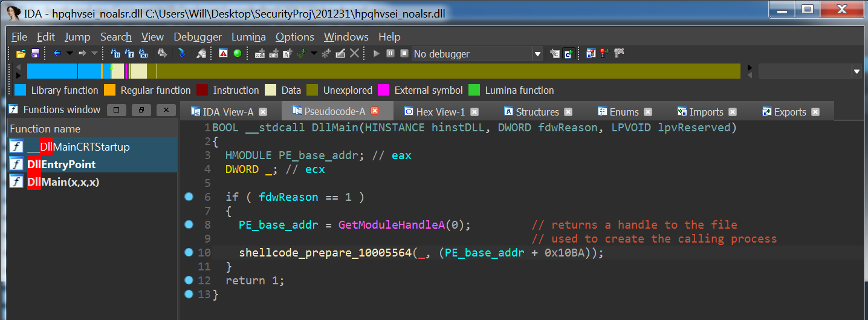
Task: Click the Pause process icon
Action: click(x=390, y=54)
